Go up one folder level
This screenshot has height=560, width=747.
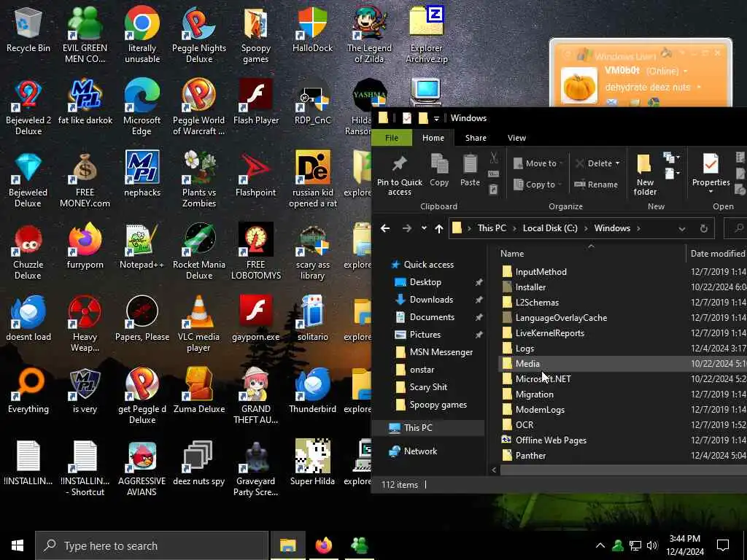pyautogui.click(x=438, y=228)
